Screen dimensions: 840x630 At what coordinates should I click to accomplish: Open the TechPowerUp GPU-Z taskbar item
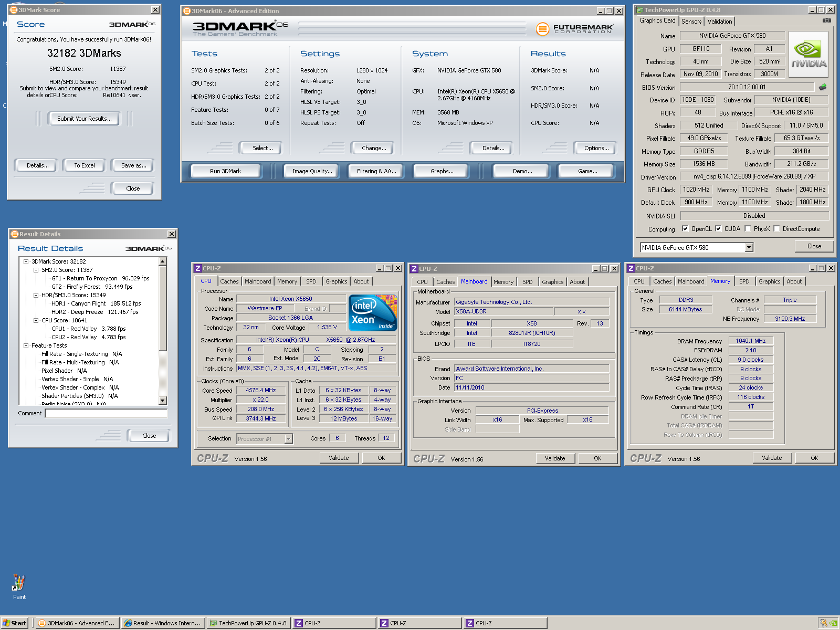tap(248, 623)
